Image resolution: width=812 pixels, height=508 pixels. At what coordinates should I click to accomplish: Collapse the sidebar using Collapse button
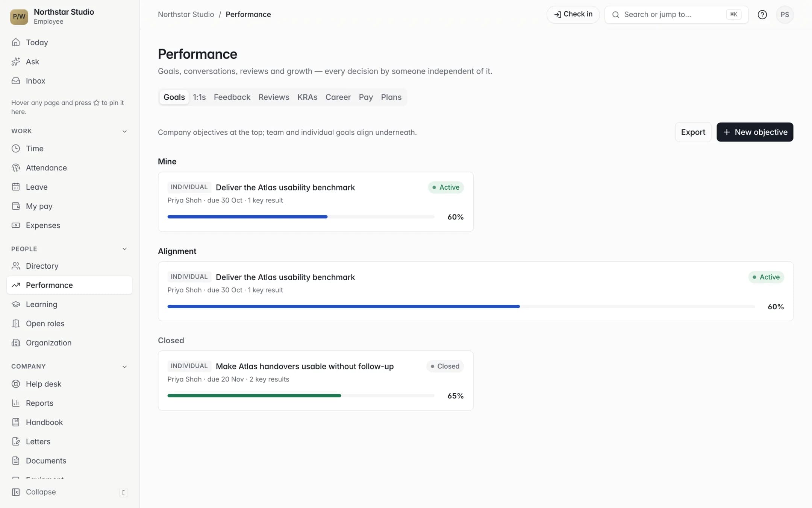[70, 492]
